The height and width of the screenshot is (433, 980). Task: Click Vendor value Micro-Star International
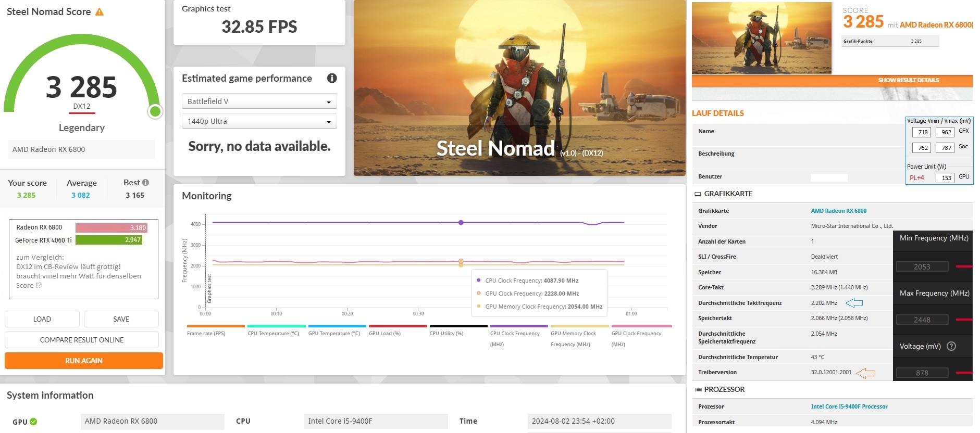coord(852,226)
